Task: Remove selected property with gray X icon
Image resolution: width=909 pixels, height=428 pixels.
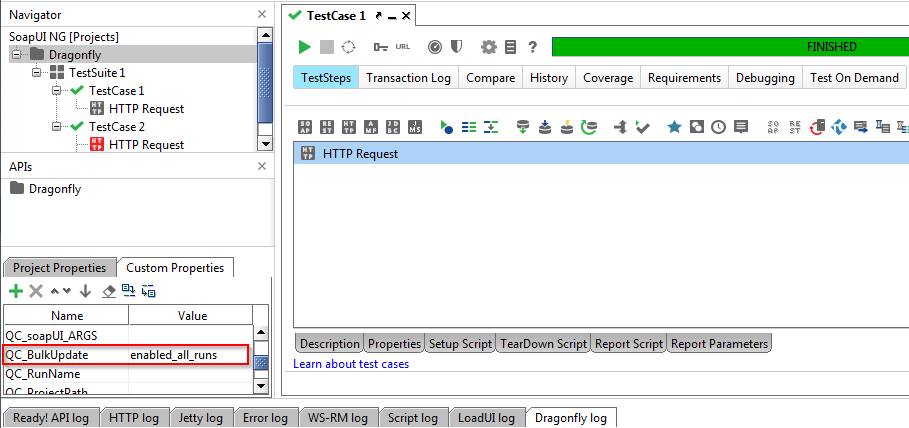Action: (36, 291)
